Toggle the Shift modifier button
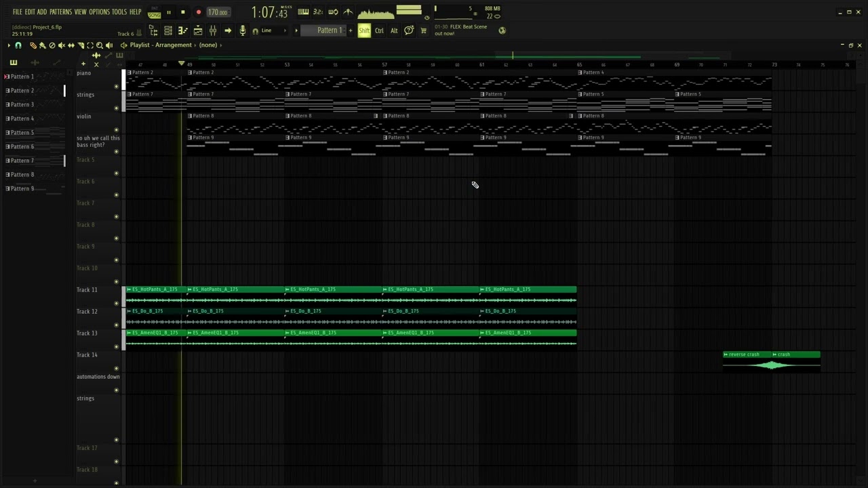This screenshot has width=868, height=488. (x=364, y=30)
